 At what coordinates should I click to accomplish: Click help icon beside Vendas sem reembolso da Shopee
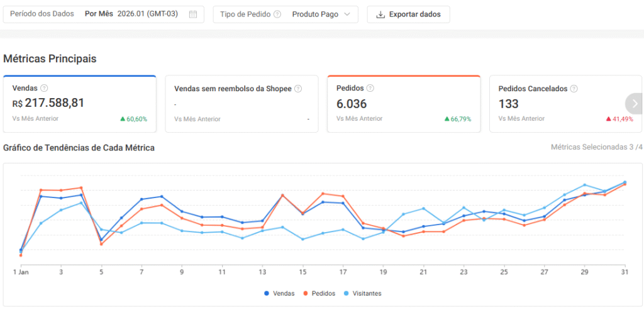[x=298, y=89]
